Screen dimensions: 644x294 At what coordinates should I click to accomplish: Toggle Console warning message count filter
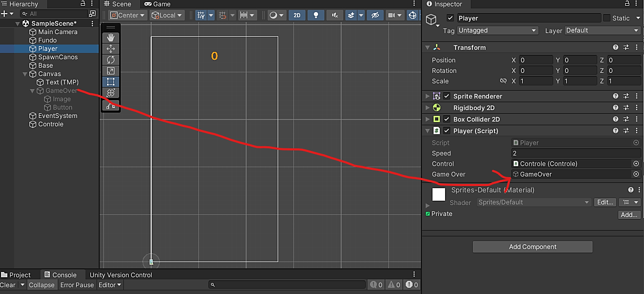pos(394,285)
